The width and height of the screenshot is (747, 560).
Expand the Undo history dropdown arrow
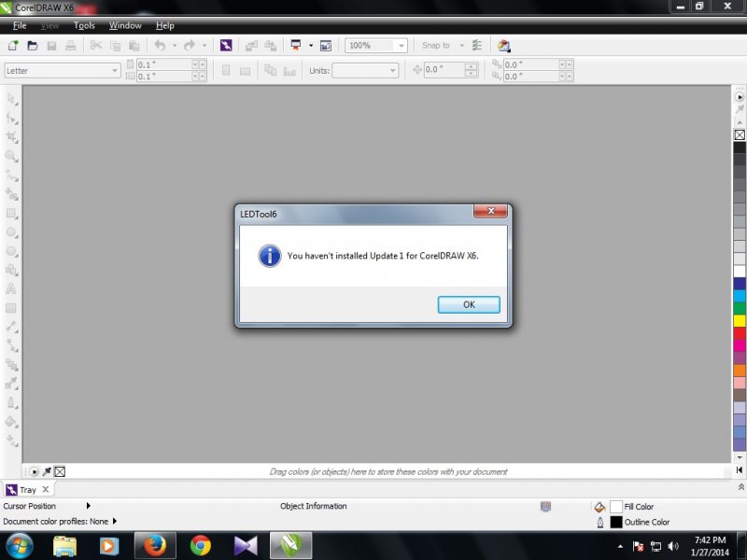[x=175, y=46]
